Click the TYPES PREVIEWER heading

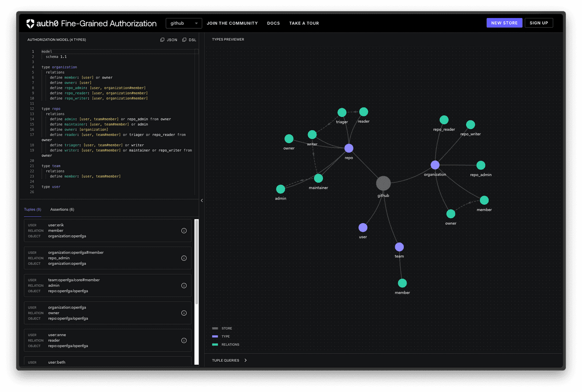[x=228, y=40]
